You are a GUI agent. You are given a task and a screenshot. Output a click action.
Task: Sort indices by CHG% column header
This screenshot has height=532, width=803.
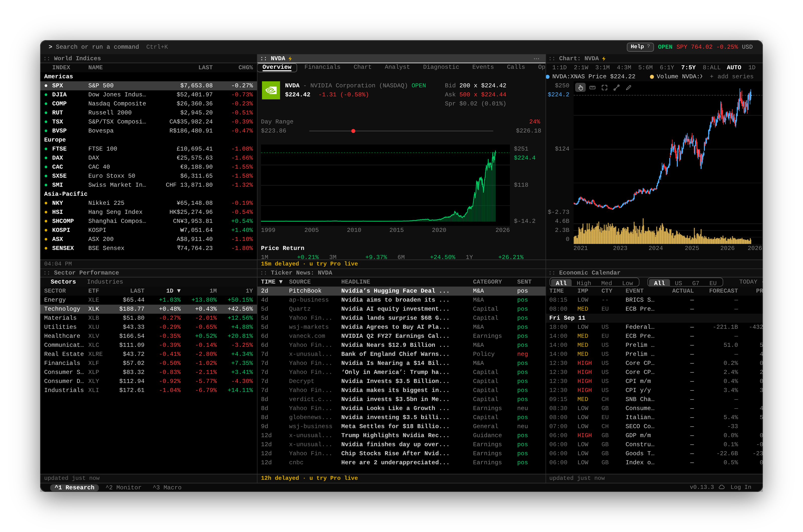click(x=246, y=68)
